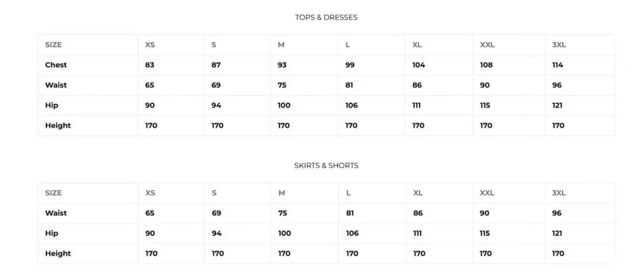Click the SKIRTS & SHORTS heading
Screen dimensions: 644x277
pyautogui.click(x=326, y=165)
